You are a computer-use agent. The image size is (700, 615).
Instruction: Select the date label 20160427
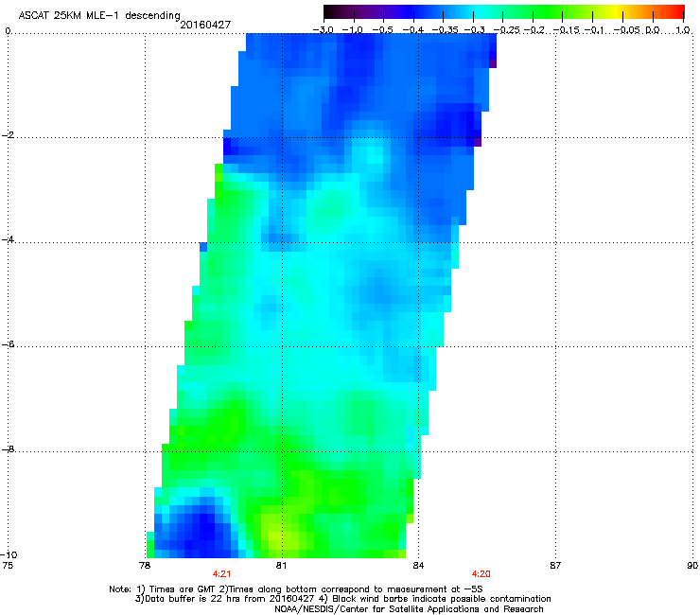coord(205,26)
